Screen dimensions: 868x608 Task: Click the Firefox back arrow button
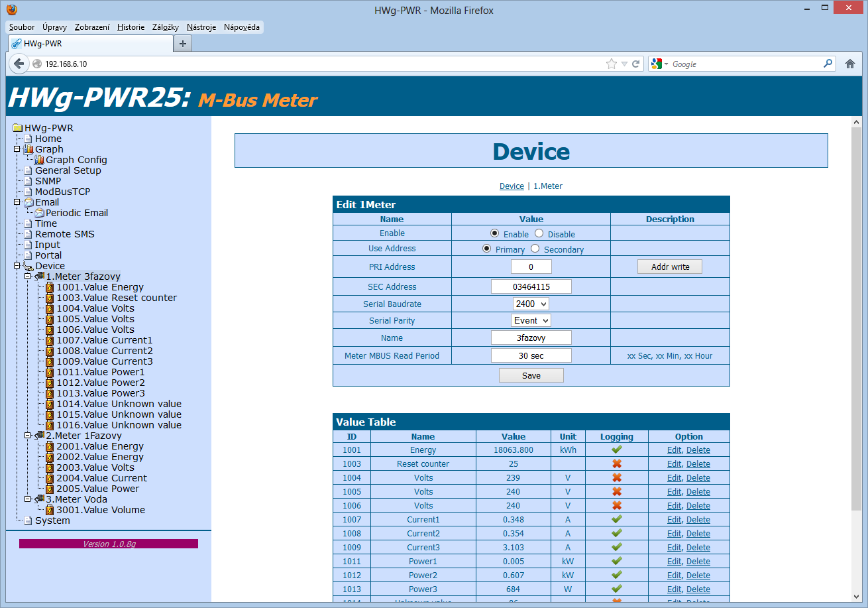19,64
